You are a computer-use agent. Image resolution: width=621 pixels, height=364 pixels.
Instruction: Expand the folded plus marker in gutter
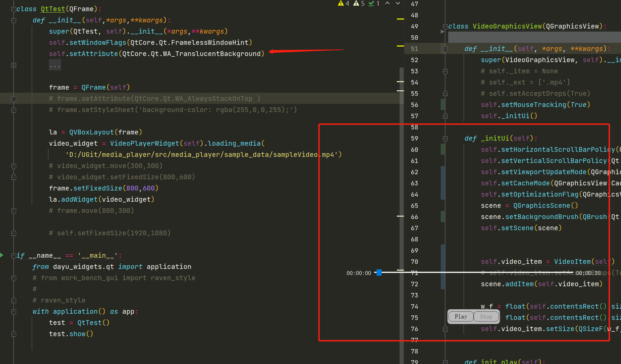[x=14, y=65]
